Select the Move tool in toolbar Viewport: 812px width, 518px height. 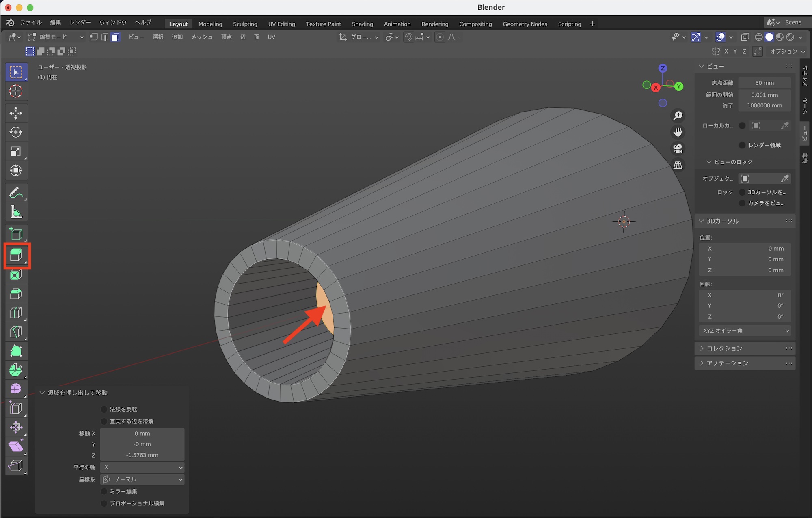[16, 113]
